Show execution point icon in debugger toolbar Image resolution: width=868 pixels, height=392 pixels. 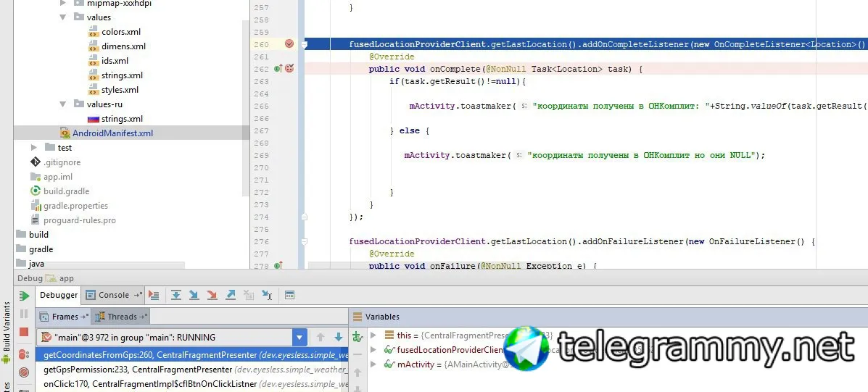coord(154,295)
